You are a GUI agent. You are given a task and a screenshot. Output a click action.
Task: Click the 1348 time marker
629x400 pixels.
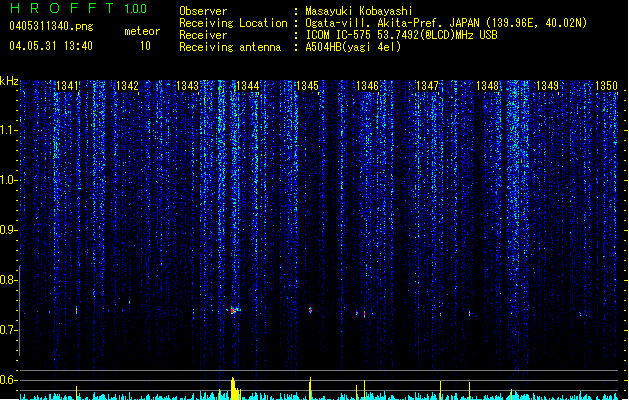click(x=487, y=85)
